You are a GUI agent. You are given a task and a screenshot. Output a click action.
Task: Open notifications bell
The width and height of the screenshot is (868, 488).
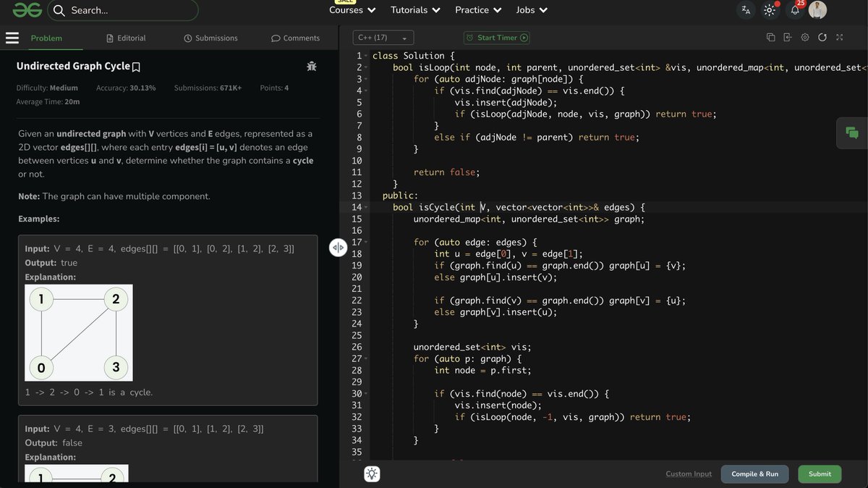pyautogui.click(x=795, y=10)
